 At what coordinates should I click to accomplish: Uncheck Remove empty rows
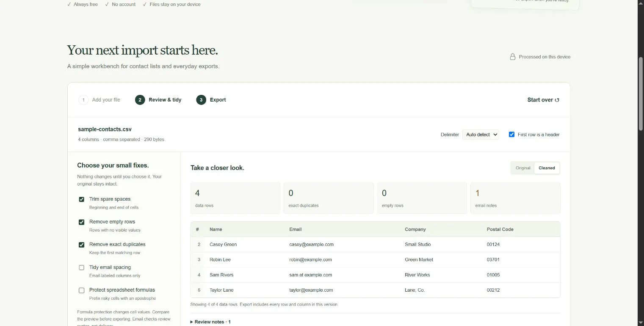click(x=82, y=222)
